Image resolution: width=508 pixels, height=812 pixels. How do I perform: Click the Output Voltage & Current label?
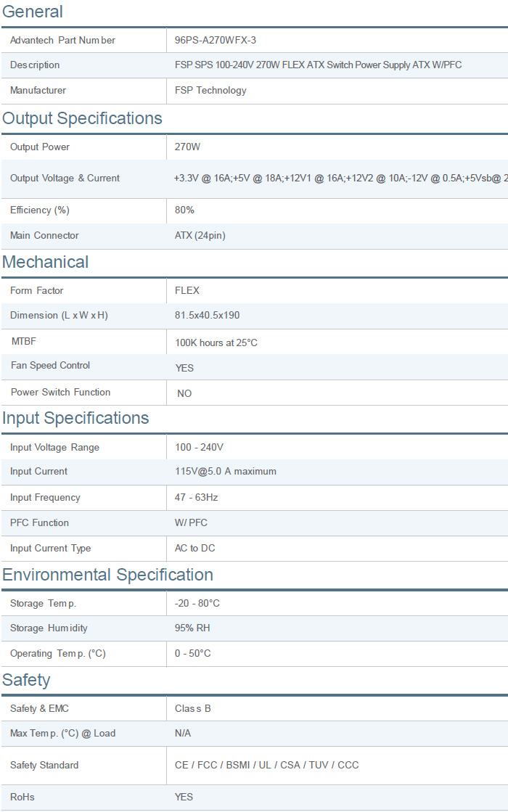click(x=65, y=179)
